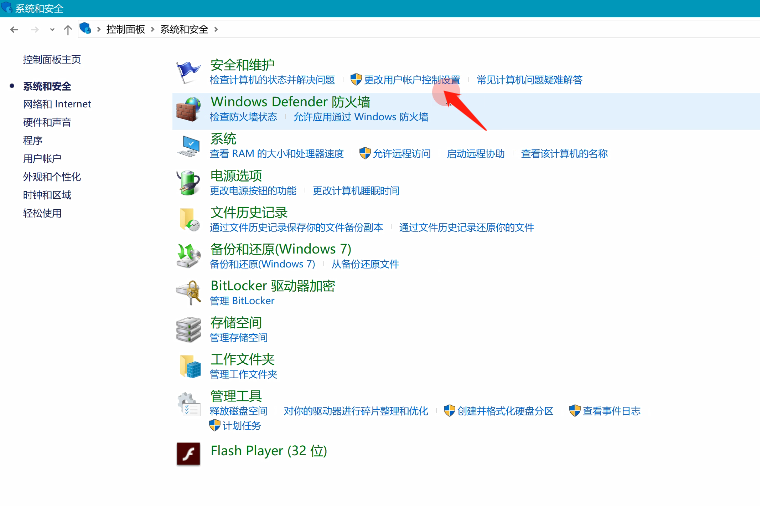Click the File History folder icon

(189, 219)
